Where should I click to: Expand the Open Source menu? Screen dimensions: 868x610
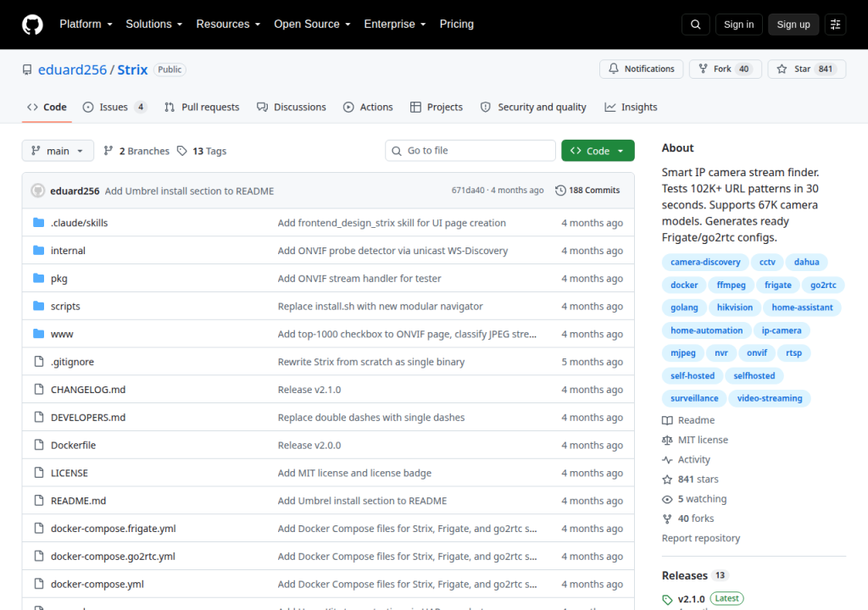coord(312,25)
